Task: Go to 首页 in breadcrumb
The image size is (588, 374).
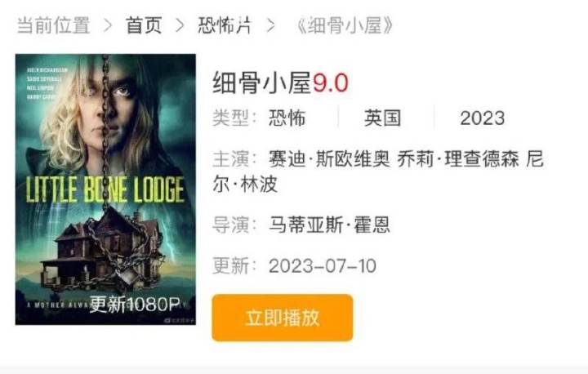Action: tap(144, 25)
